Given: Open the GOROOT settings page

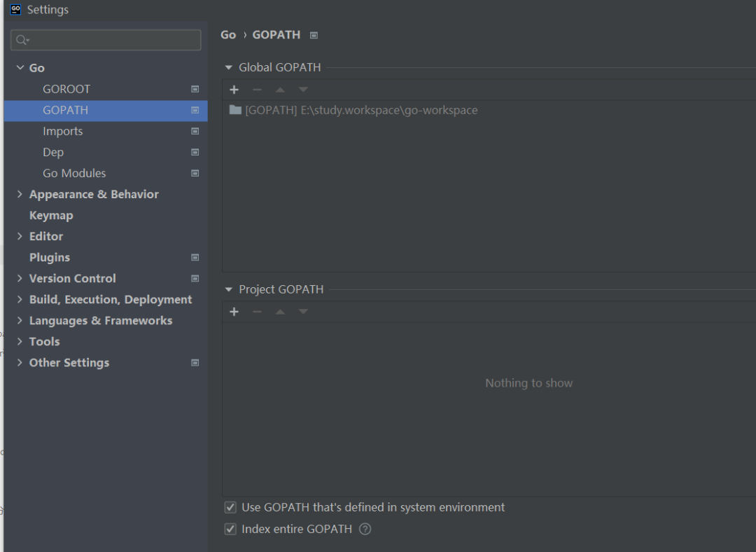Looking at the screenshot, I should tap(66, 89).
